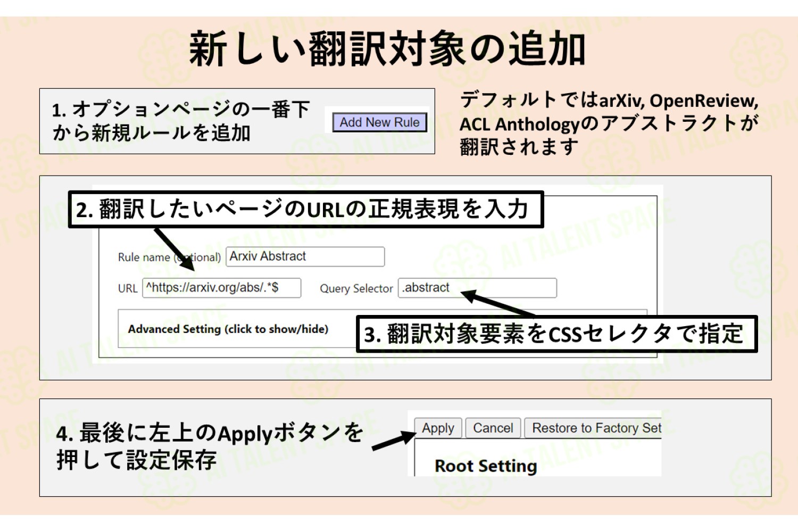Expand Advanced Setting (click to show/hide)
Image resolution: width=798 pixels, height=532 pixels.
[228, 329]
